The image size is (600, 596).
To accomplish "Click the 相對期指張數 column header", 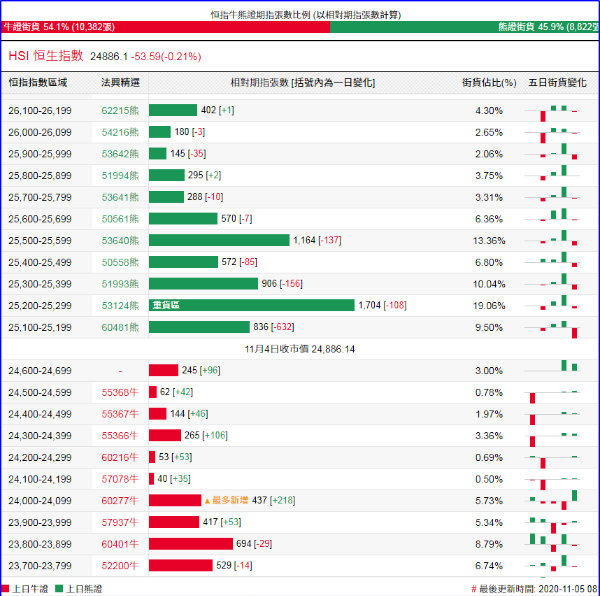I will (303, 83).
